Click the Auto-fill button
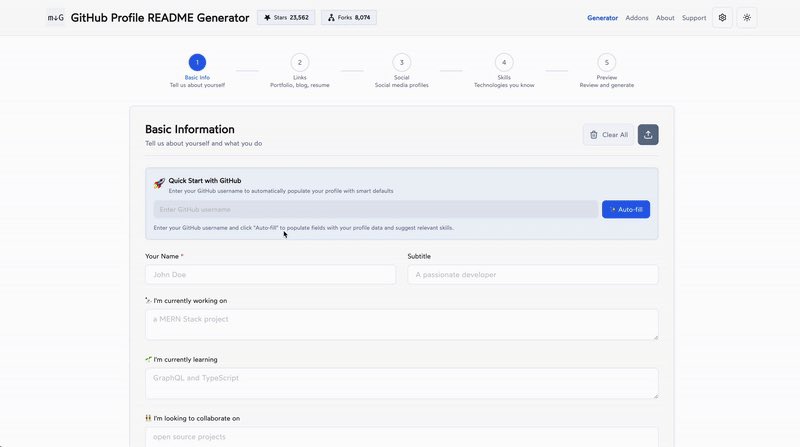This screenshot has width=800, height=447. coord(626,209)
